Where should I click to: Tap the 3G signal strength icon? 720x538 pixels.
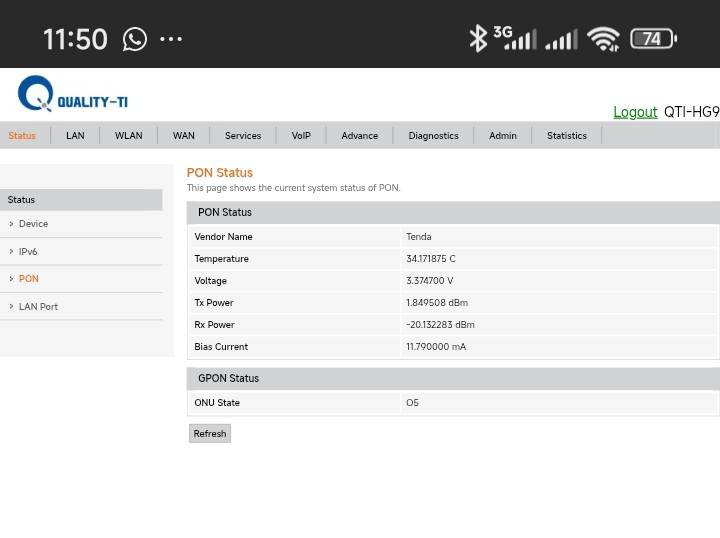click(516, 39)
